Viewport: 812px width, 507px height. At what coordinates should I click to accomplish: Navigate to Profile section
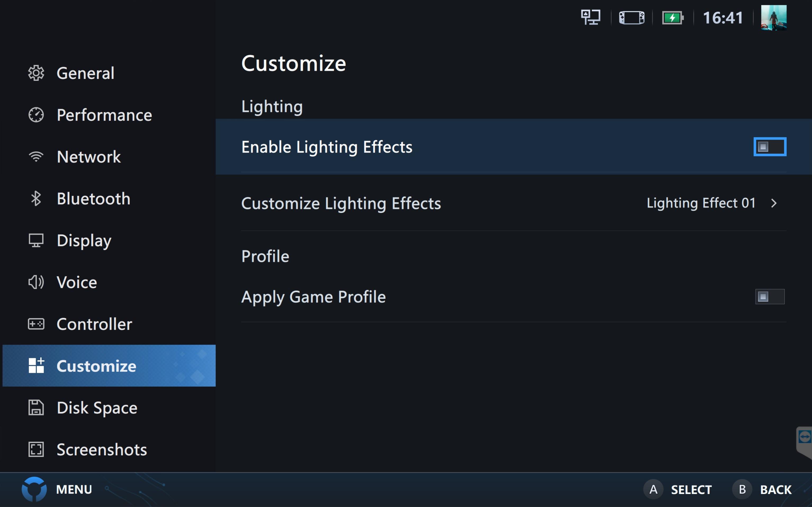coord(265,256)
